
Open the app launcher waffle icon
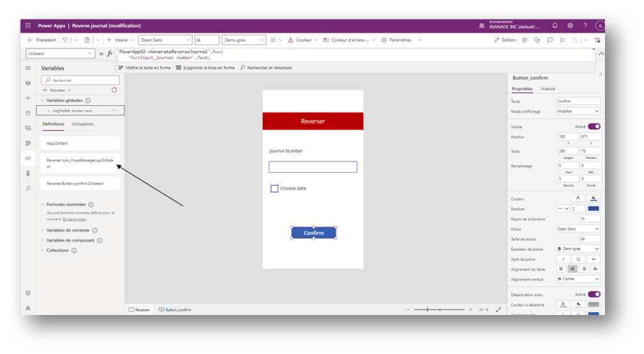[x=28, y=26]
